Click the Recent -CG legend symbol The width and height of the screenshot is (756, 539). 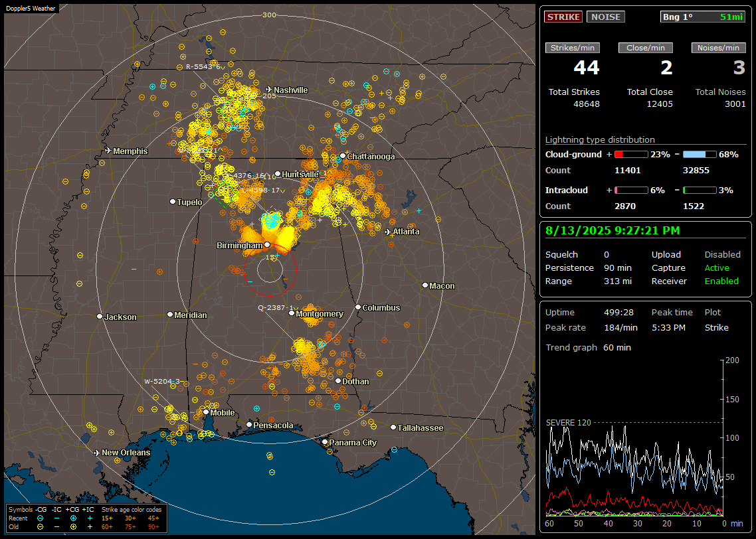(x=40, y=518)
